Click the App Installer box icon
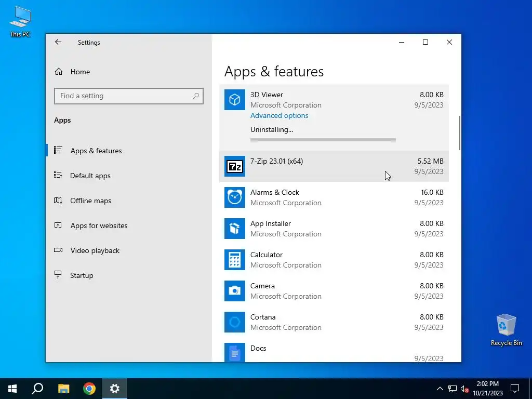 pyautogui.click(x=235, y=229)
